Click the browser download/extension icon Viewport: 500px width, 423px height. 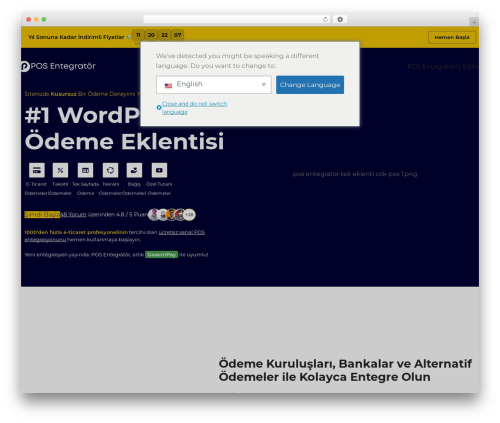tap(340, 20)
